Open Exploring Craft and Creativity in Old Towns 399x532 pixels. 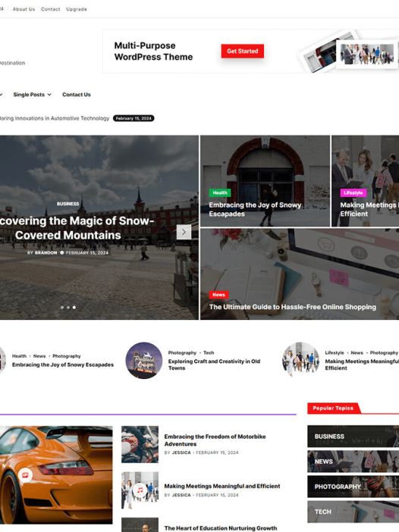[214, 365]
